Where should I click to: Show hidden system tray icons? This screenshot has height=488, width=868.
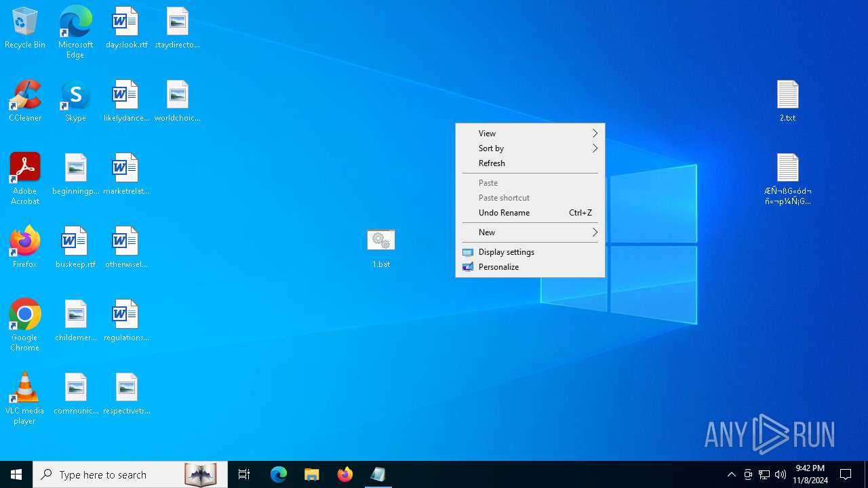pyautogui.click(x=731, y=474)
